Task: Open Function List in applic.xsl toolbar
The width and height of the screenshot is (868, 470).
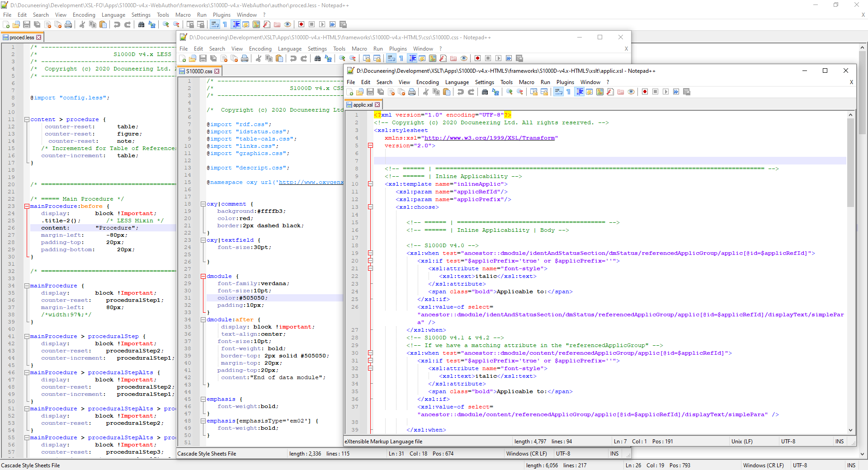Action: pos(610,92)
